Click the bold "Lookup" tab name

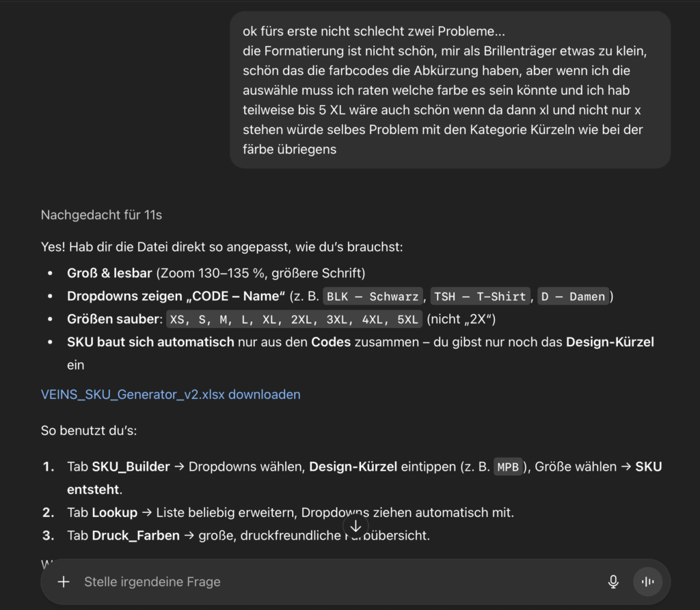115,512
